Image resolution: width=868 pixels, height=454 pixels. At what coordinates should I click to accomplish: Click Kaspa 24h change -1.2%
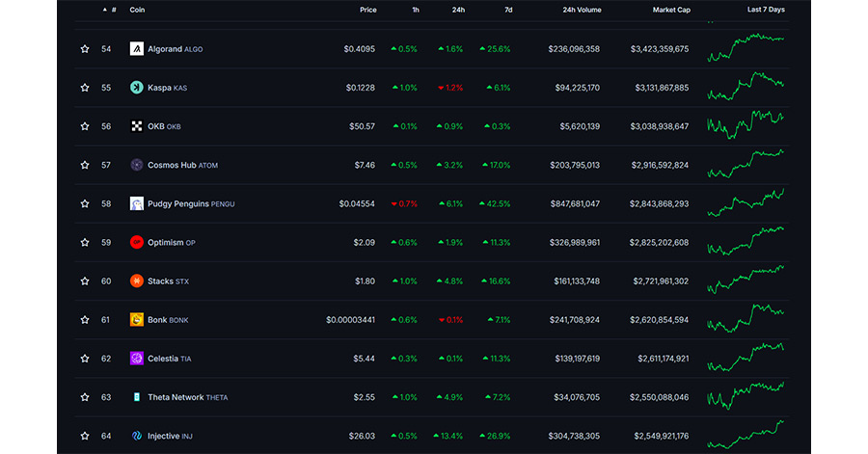pos(450,88)
